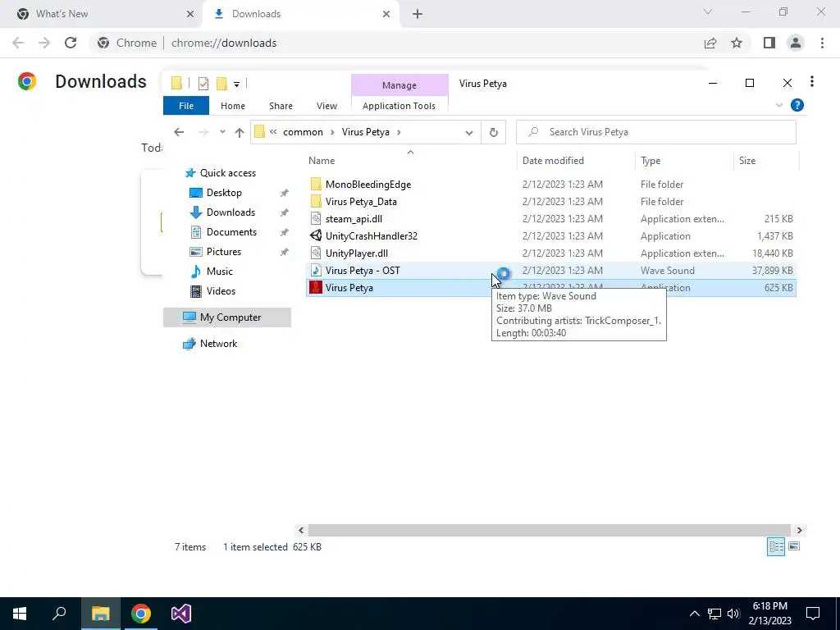Switch to the Home ribbon tab
This screenshot has height=630, width=840.
(232, 106)
